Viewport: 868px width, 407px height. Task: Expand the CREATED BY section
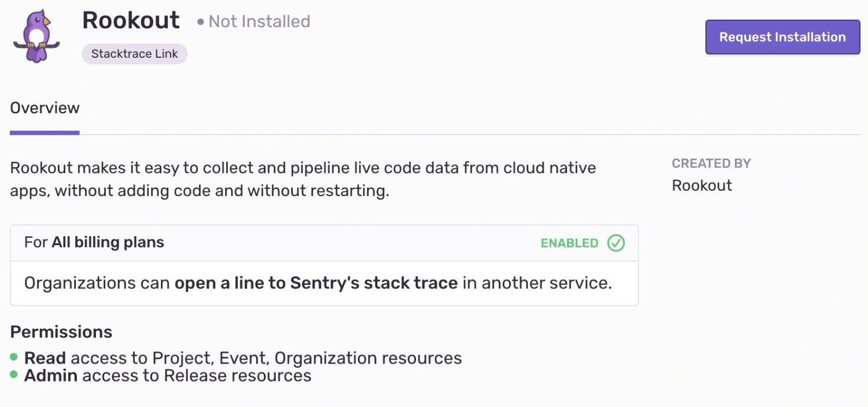click(x=711, y=164)
